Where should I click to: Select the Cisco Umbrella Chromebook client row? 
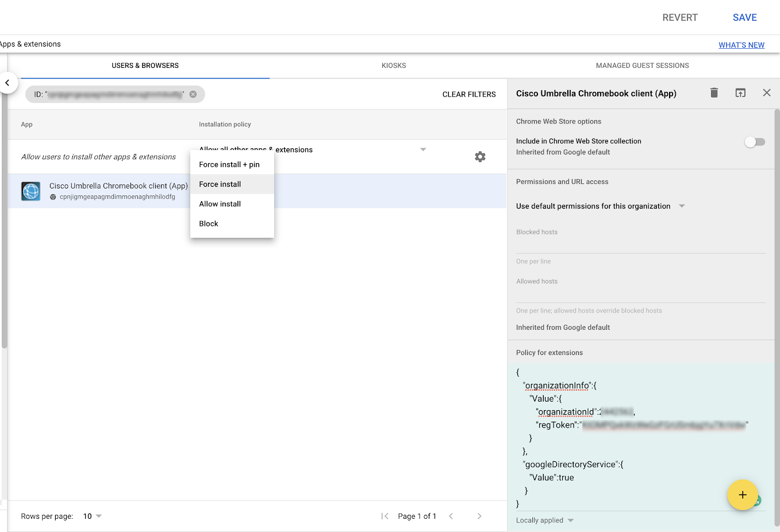(x=257, y=191)
